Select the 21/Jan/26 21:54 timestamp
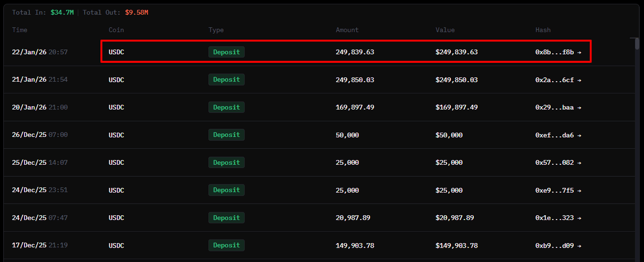The width and height of the screenshot is (644, 262). (x=40, y=79)
